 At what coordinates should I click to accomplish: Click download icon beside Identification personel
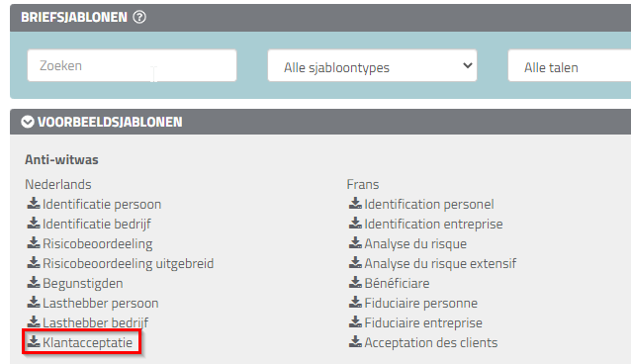(355, 204)
